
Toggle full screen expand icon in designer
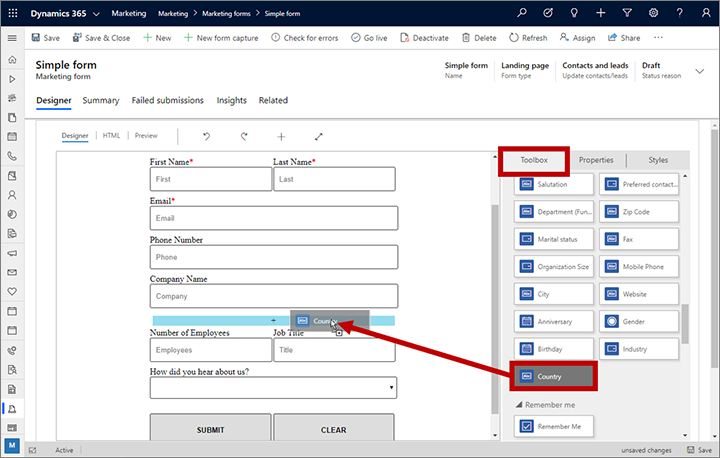(319, 136)
